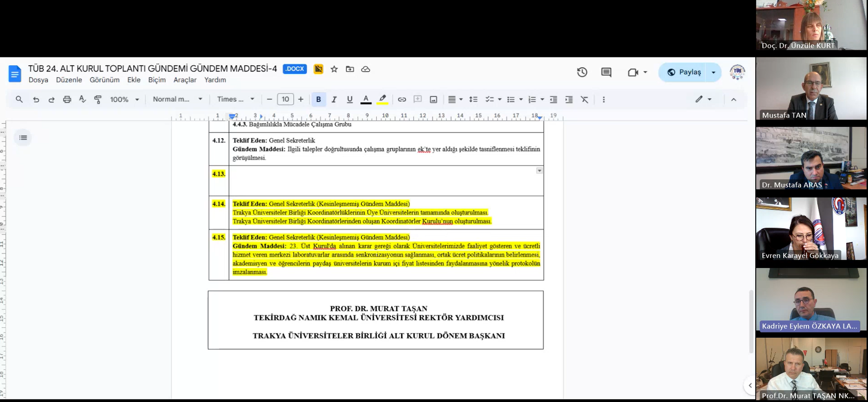Add a comment from the toolbar

point(417,99)
